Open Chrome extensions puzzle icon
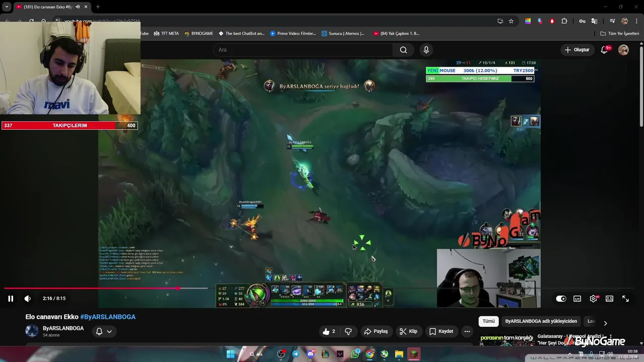 565,21
